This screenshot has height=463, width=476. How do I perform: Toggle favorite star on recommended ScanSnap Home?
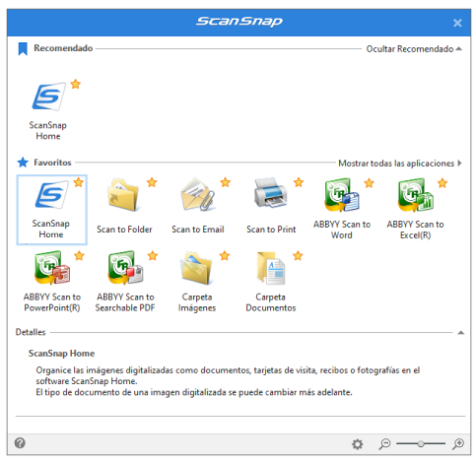coord(76,84)
